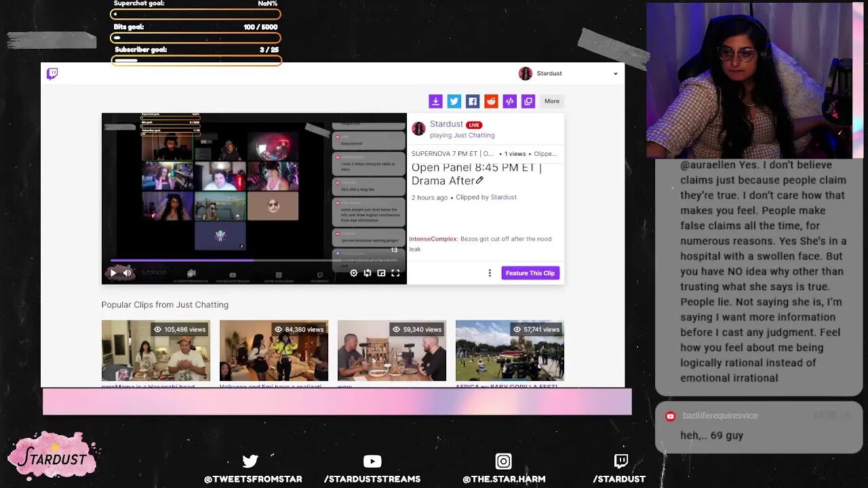
Task: Click the webcam feed of the streamer
Action: (754, 81)
